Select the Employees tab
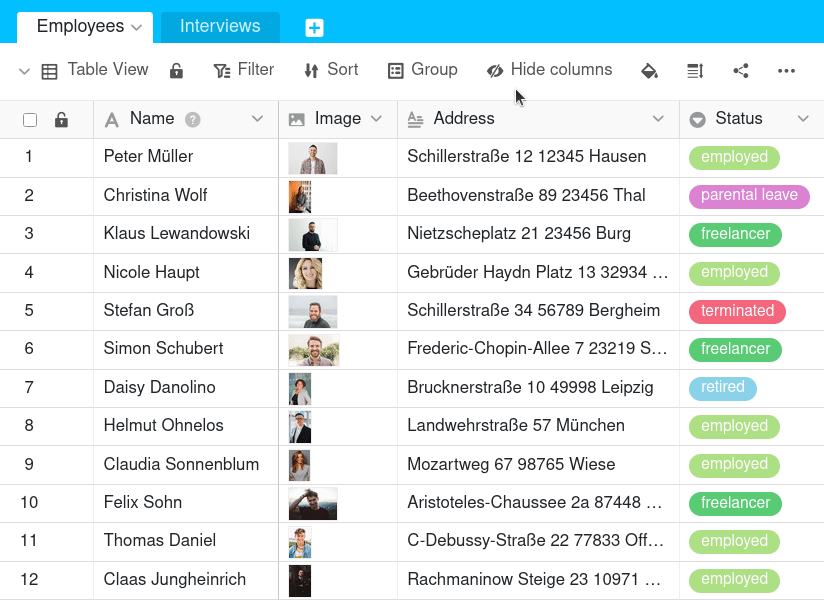 81,27
